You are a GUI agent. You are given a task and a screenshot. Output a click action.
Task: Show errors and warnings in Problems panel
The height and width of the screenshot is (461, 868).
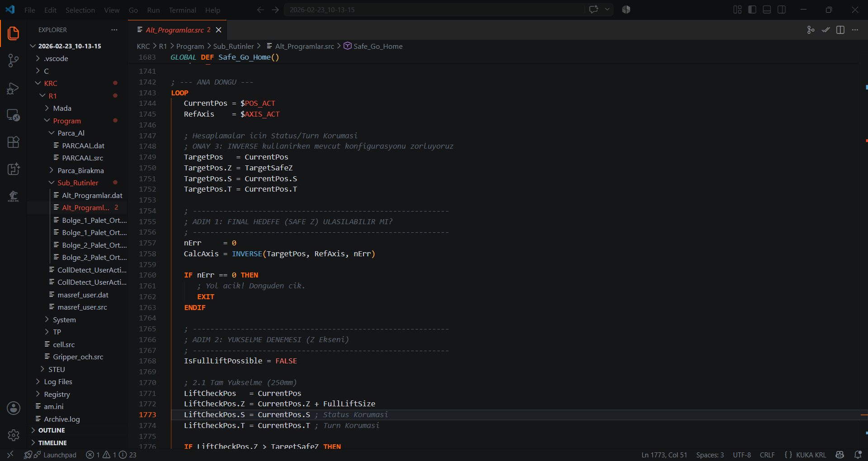tap(111, 455)
